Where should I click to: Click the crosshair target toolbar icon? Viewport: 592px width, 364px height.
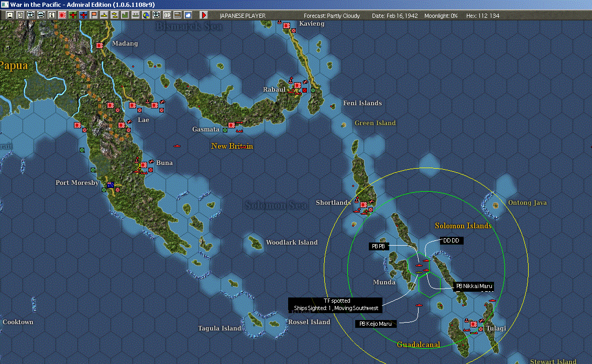(156, 15)
